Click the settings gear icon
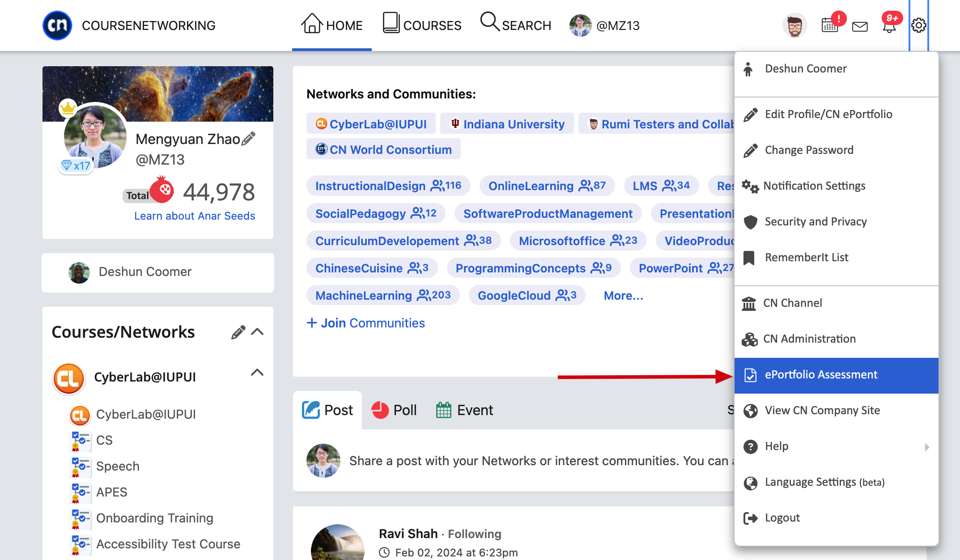The width and height of the screenshot is (960, 560). click(919, 25)
